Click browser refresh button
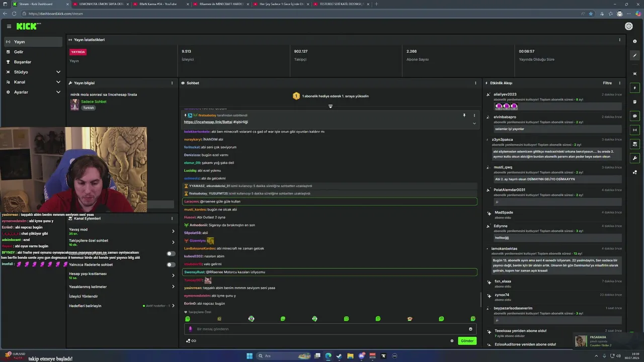Viewport: 644px width, 362px height. pyautogui.click(x=14, y=14)
